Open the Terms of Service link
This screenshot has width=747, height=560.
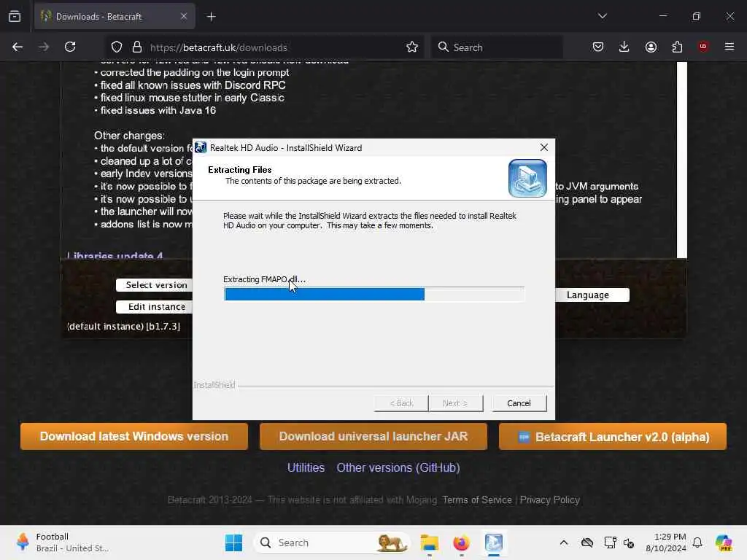pos(477,500)
